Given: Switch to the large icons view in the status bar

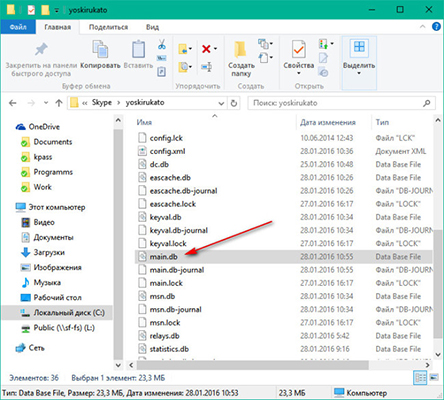Looking at the screenshot, I should pos(434,378).
